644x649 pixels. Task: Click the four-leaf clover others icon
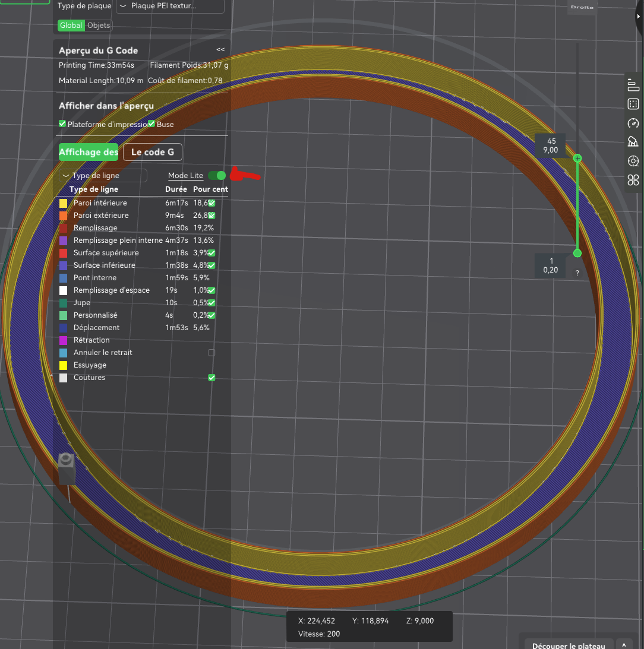(633, 180)
